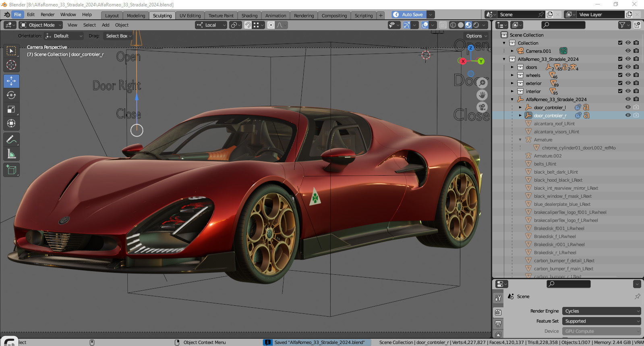Open the viewport Select menu
Image resolution: width=644 pixels, height=346 pixels.
(89, 25)
